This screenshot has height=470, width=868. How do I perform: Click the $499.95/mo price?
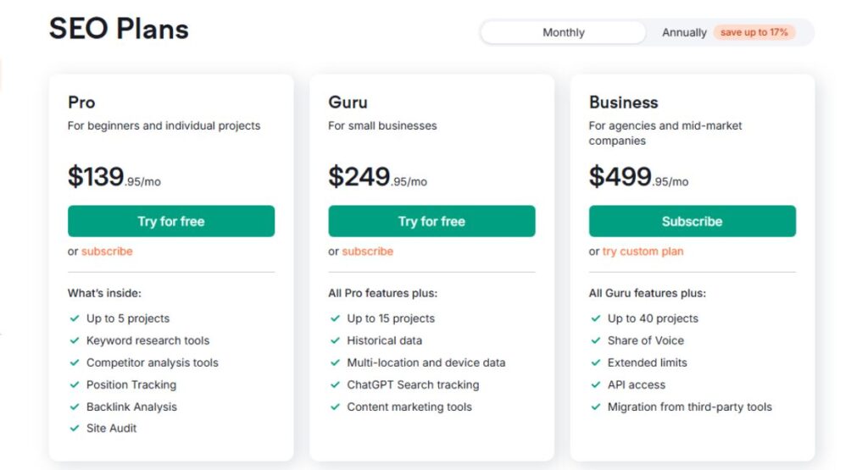[x=639, y=177]
